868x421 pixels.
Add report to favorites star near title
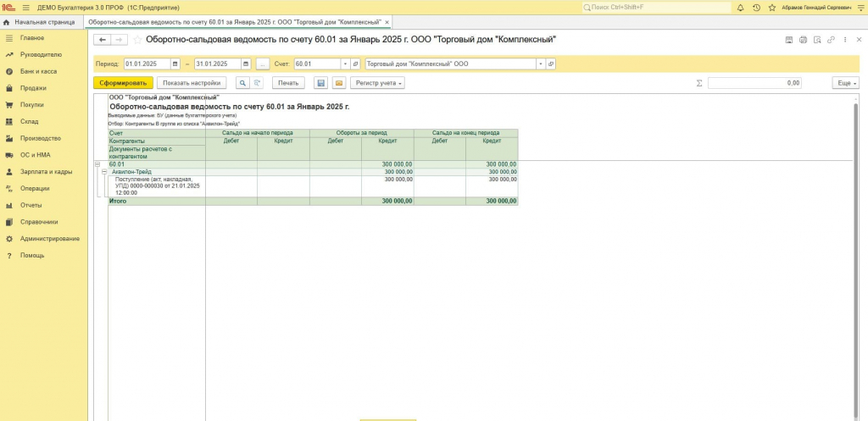[x=136, y=40]
